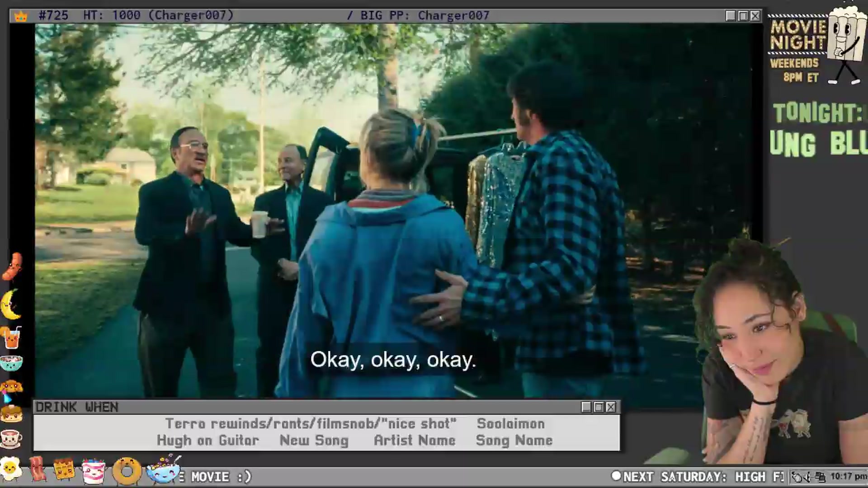Click the popcorn mascot in Movie Night logo
868x488 pixels.
pos(847,45)
